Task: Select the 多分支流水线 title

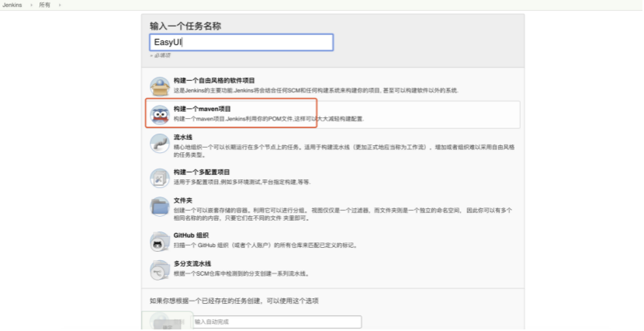Action: pyautogui.click(x=192, y=264)
